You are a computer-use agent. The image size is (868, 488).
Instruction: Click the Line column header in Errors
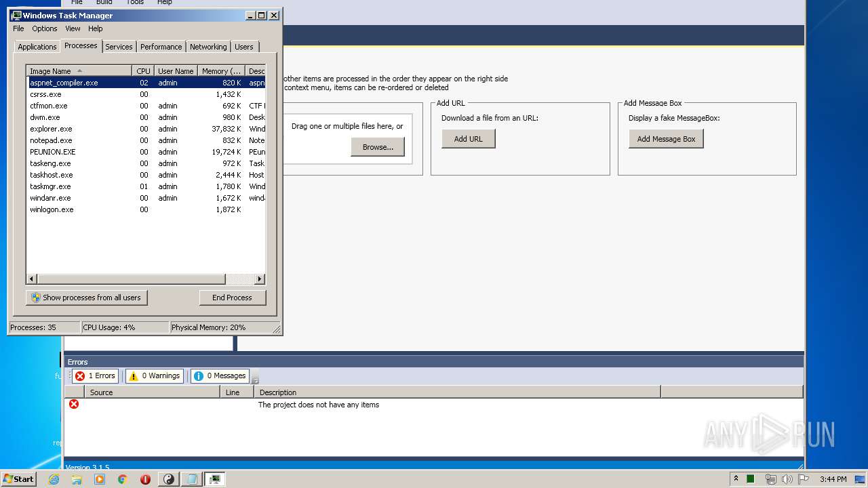pyautogui.click(x=237, y=392)
